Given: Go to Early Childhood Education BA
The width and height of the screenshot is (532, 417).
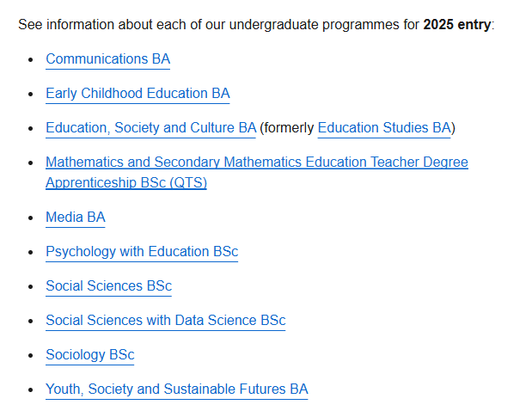Looking at the screenshot, I should (138, 94).
